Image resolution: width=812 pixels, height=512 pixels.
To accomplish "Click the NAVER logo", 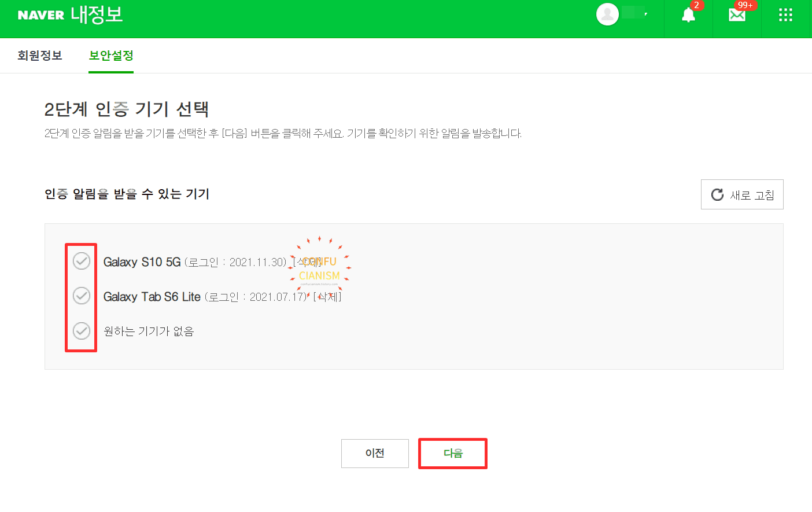I will [41, 15].
